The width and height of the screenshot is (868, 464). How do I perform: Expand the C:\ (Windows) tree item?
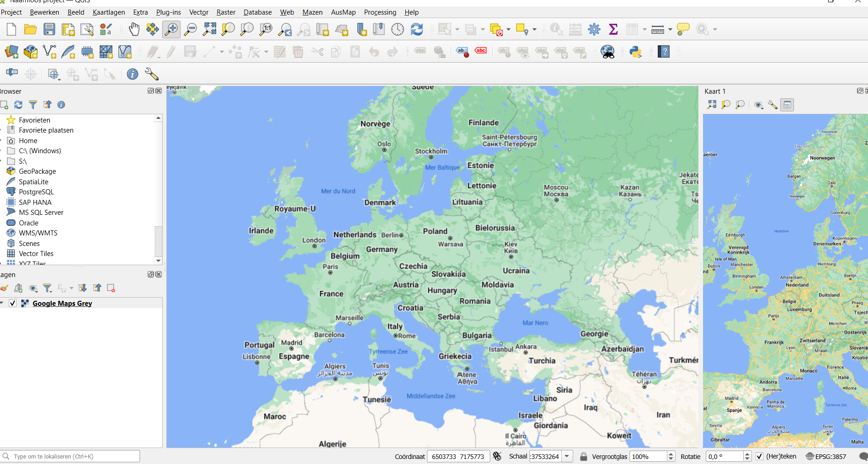click(x=1, y=151)
